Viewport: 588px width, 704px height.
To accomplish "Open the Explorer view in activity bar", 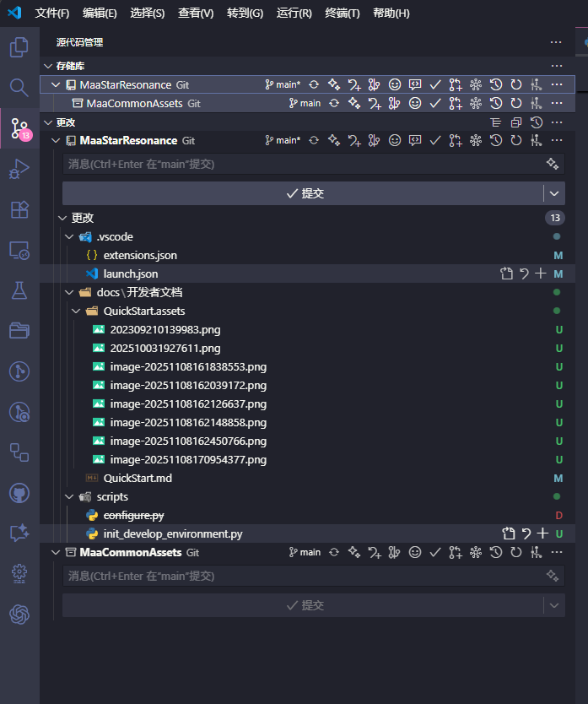I will click(x=19, y=47).
